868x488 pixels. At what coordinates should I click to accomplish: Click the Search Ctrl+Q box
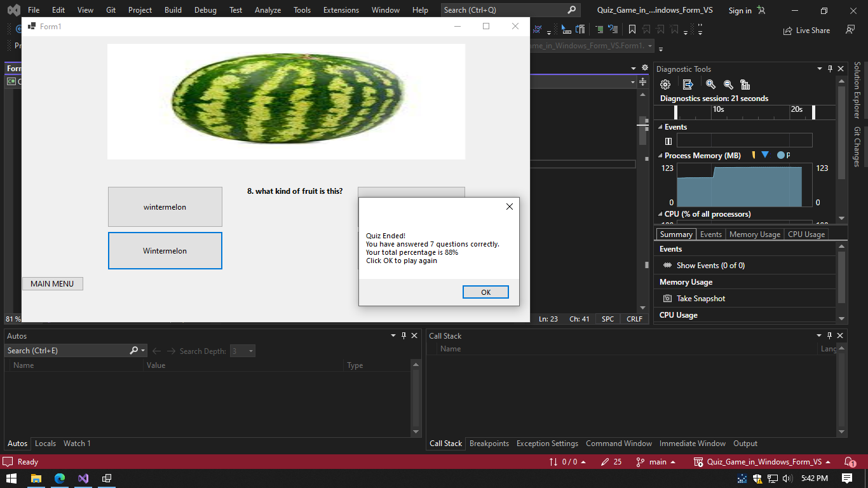[x=502, y=10]
